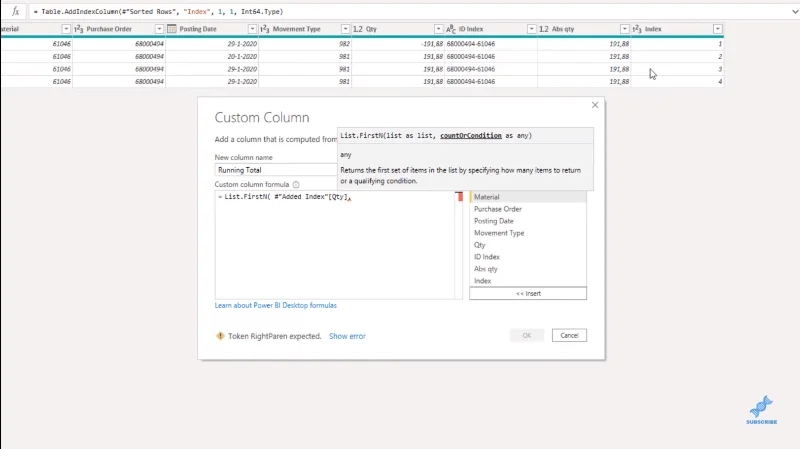Click the fx formula icon

tap(16, 11)
